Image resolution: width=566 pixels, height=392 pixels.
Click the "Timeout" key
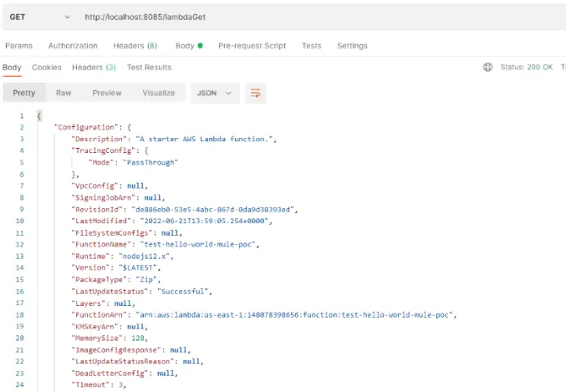[90, 384]
